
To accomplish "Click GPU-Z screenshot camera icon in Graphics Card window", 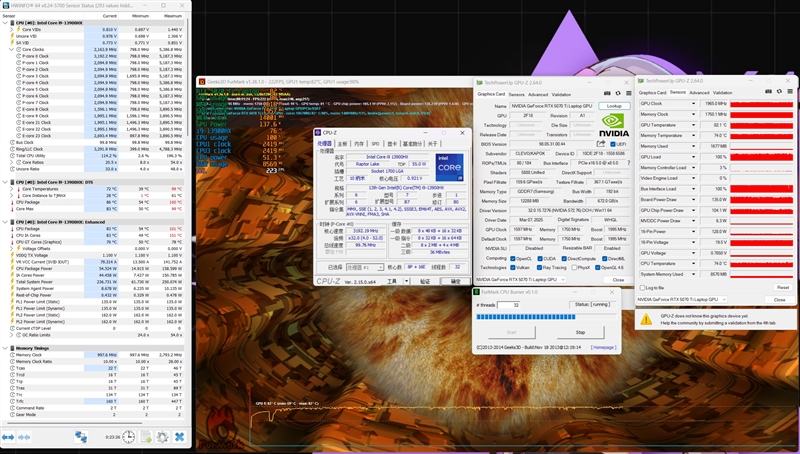I will pyautogui.click(x=607, y=94).
